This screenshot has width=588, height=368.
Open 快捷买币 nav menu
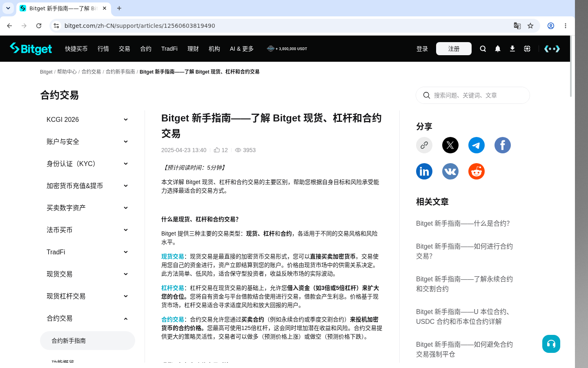point(76,49)
